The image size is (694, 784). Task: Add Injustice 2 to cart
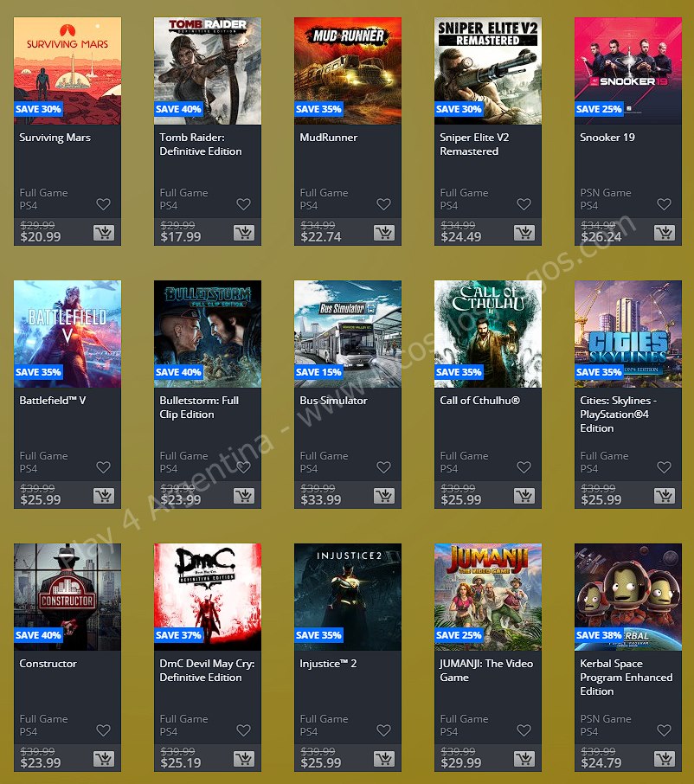(384, 759)
